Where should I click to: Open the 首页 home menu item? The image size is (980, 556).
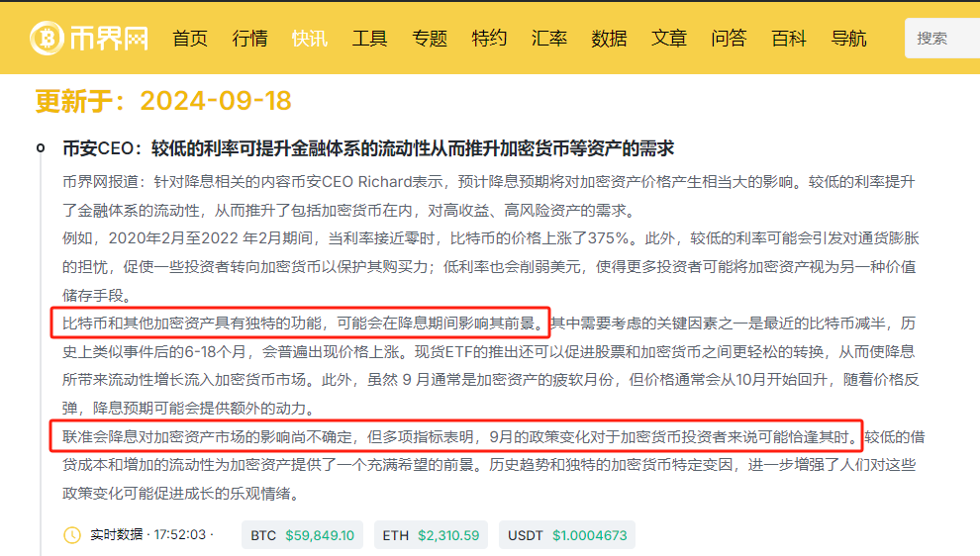pos(190,39)
